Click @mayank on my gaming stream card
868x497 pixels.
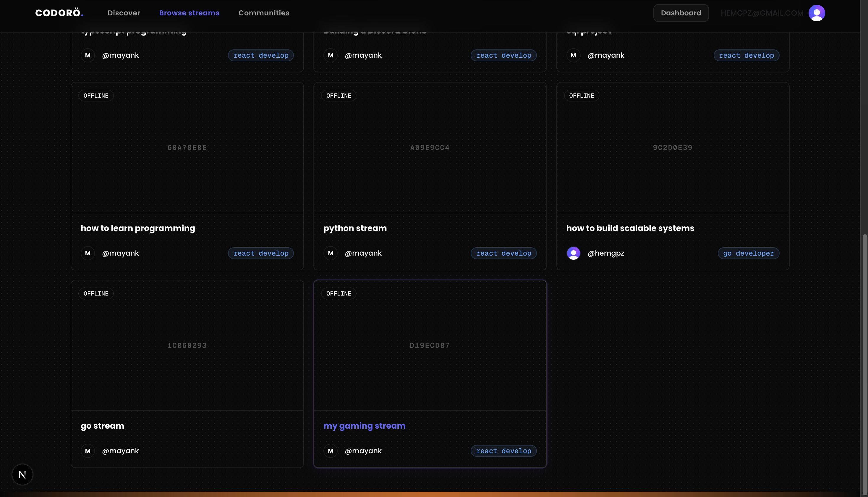pyautogui.click(x=363, y=451)
